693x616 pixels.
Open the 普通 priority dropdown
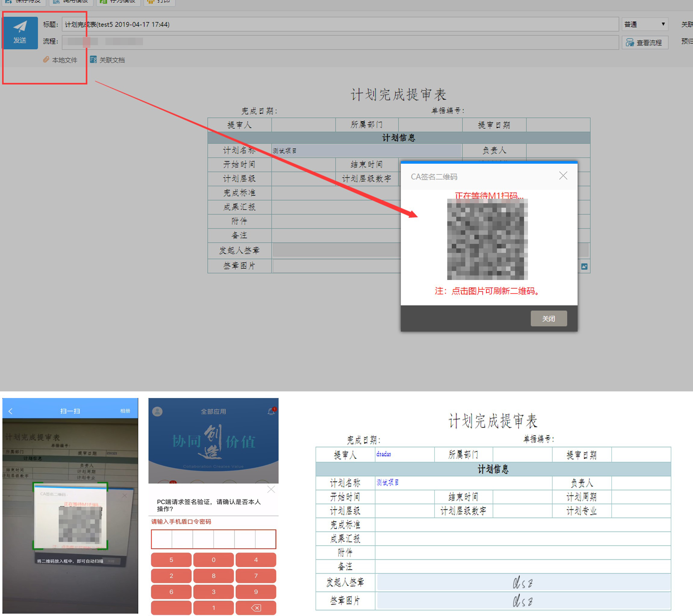[645, 24]
